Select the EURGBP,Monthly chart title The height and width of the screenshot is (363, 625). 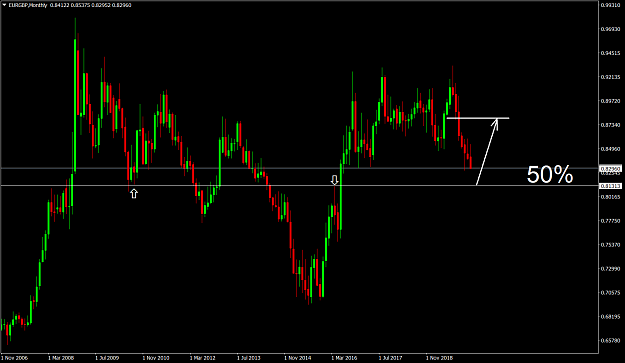(28, 5)
